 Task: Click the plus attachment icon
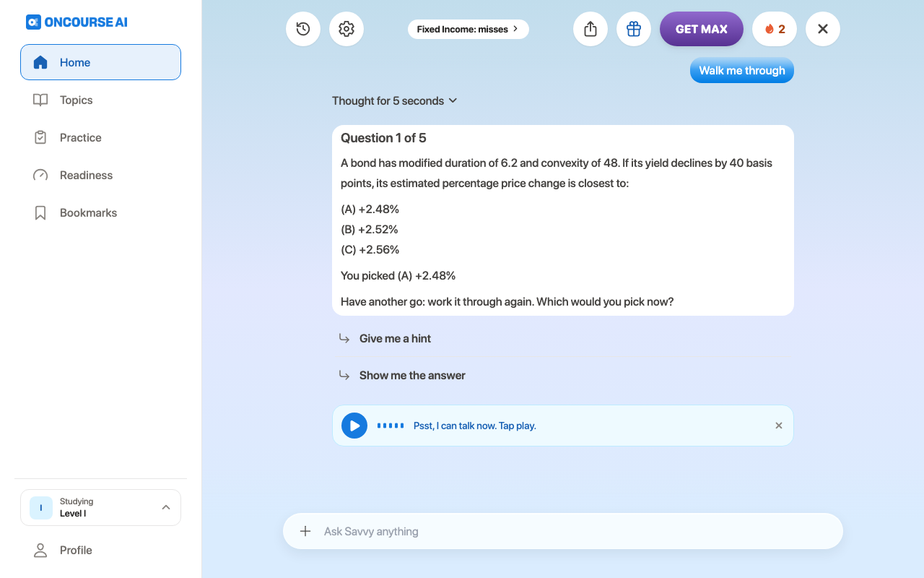305,531
